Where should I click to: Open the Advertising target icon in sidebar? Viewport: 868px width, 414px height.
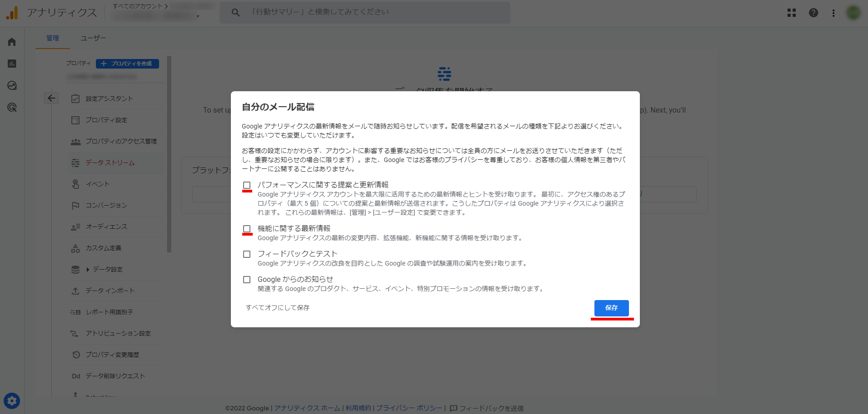[x=12, y=107]
